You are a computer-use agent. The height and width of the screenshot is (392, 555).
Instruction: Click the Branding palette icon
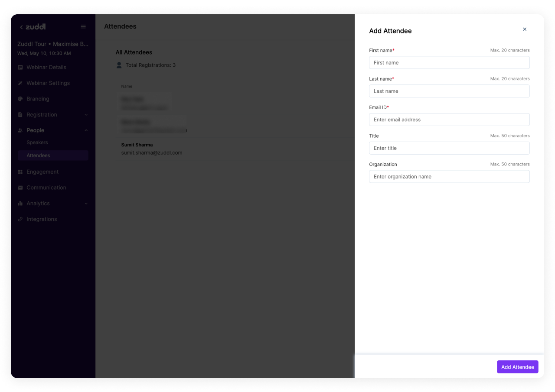tap(20, 99)
